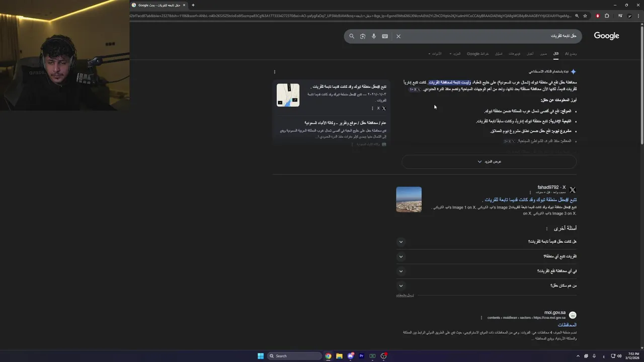Image resolution: width=644 pixels, height=362 pixels.
Task: Click the AI overview sparkle icon
Action: (x=573, y=72)
